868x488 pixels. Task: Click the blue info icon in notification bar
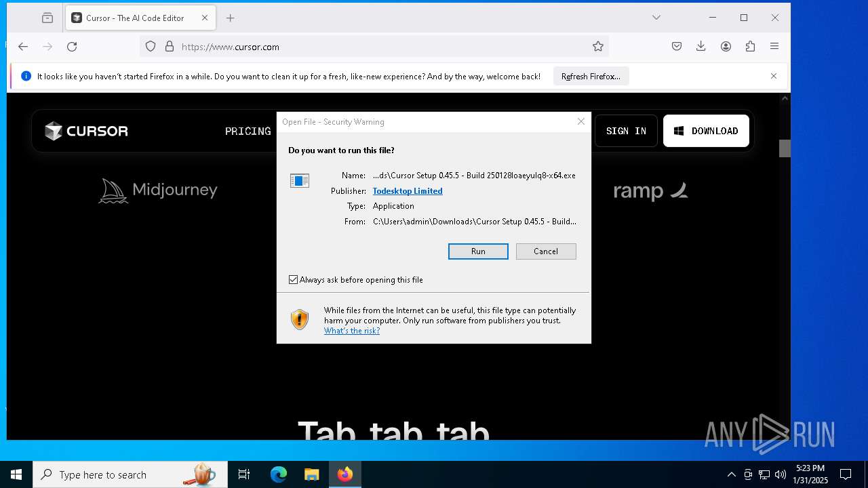(x=26, y=77)
